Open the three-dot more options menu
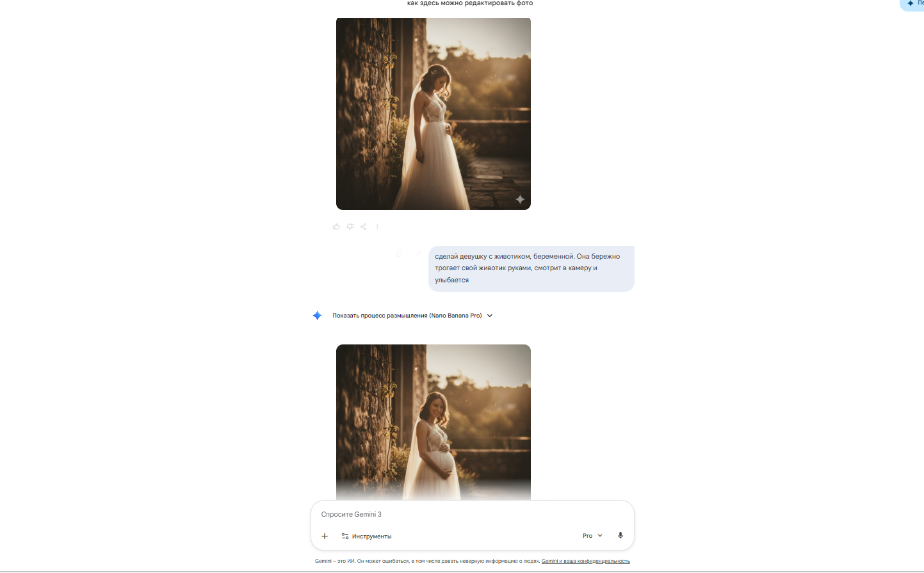924x573 pixels. (377, 227)
